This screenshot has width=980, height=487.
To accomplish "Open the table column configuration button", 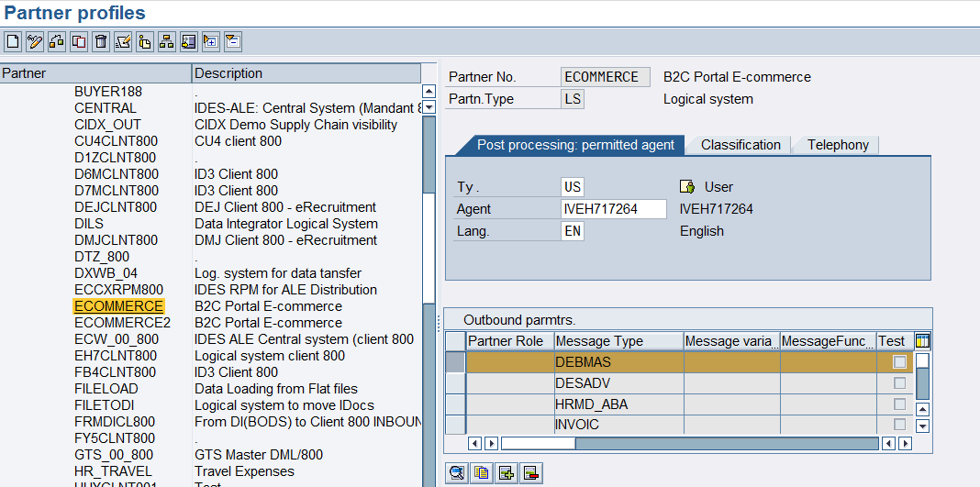I will 922,341.
